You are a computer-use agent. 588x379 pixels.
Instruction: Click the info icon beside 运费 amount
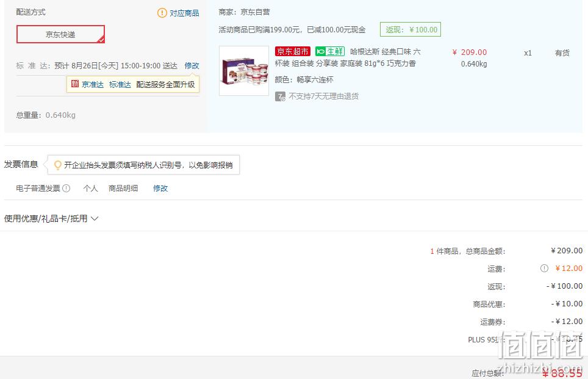(x=544, y=269)
